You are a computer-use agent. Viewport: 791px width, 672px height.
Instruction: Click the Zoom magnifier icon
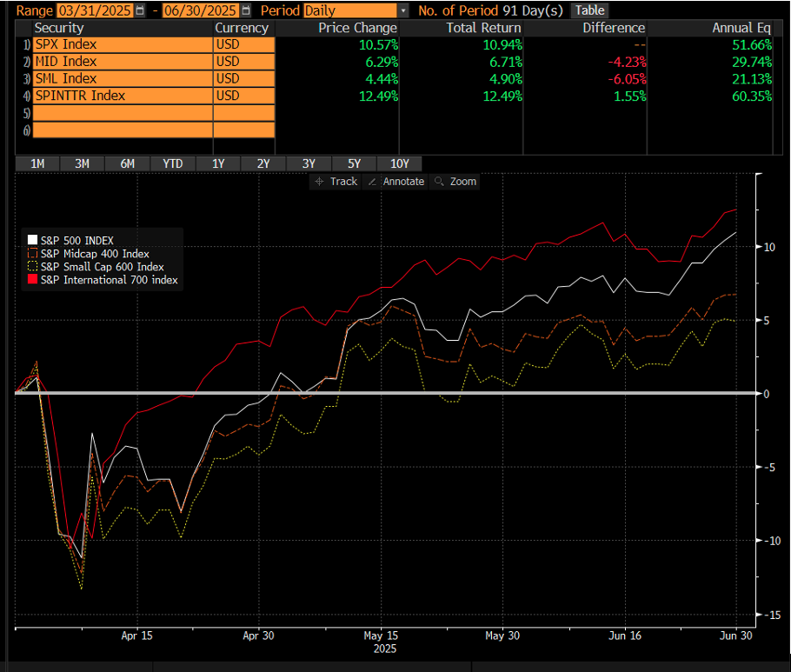pos(439,181)
